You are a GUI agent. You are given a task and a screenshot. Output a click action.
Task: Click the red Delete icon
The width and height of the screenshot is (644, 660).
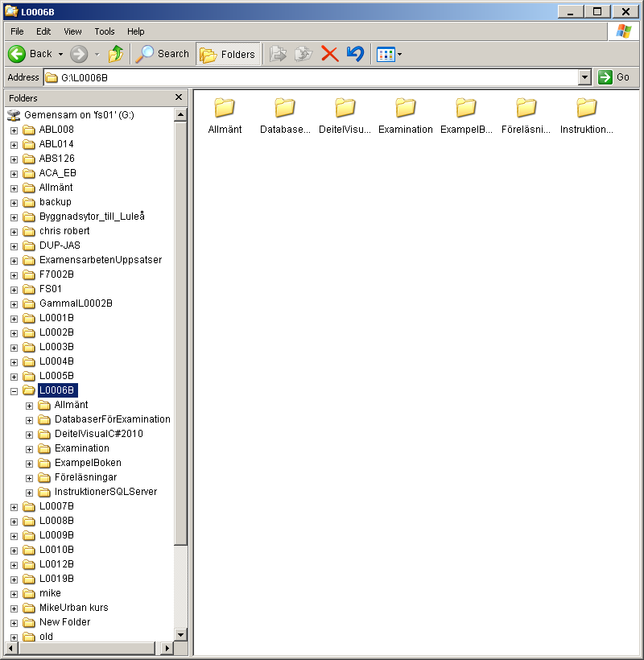pos(329,54)
